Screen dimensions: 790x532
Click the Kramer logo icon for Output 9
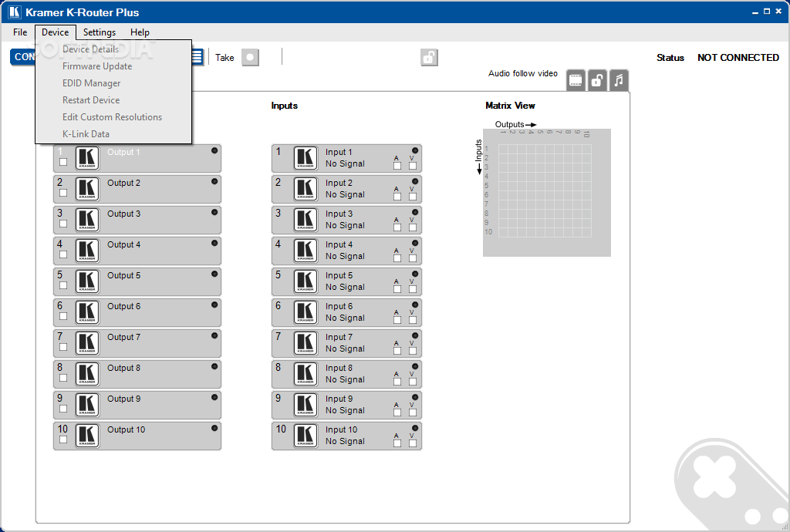87,405
